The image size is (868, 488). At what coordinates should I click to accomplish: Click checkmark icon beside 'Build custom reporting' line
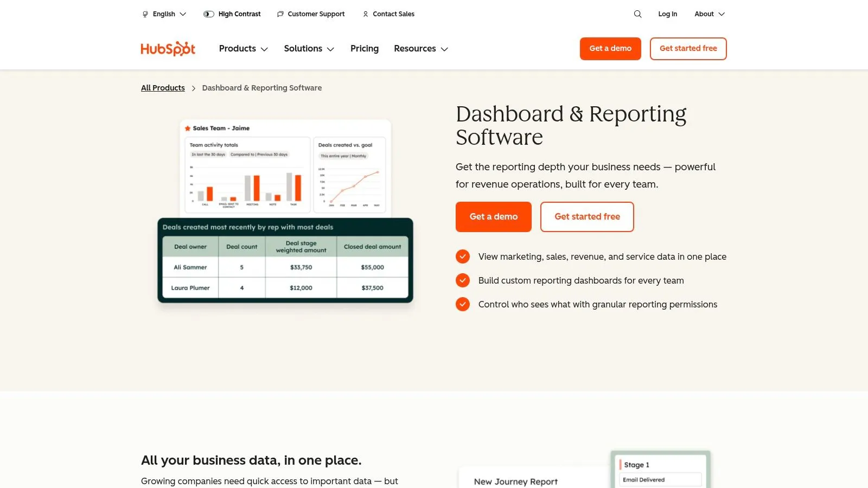pyautogui.click(x=463, y=280)
